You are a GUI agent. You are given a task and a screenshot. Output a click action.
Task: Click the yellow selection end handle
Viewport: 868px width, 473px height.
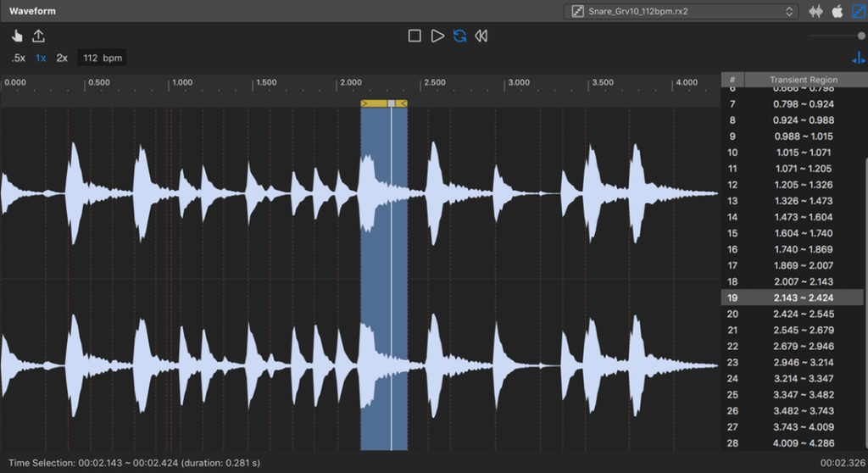pyautogui.click(x=403, y=103)
